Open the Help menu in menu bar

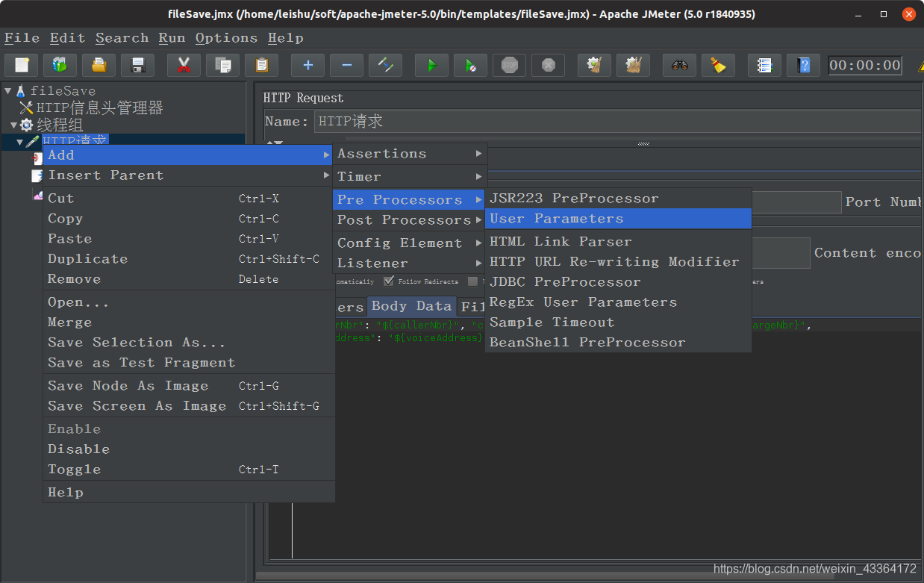tap(286, 38)
